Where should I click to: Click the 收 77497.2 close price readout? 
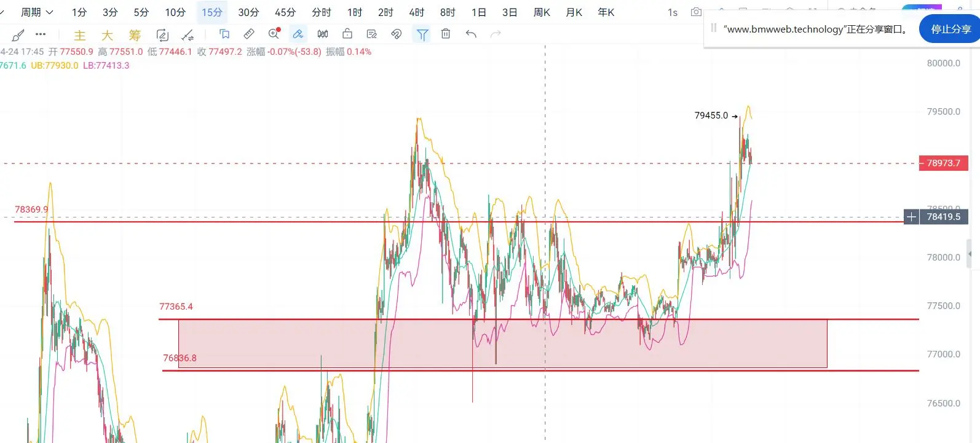(219, 52)
